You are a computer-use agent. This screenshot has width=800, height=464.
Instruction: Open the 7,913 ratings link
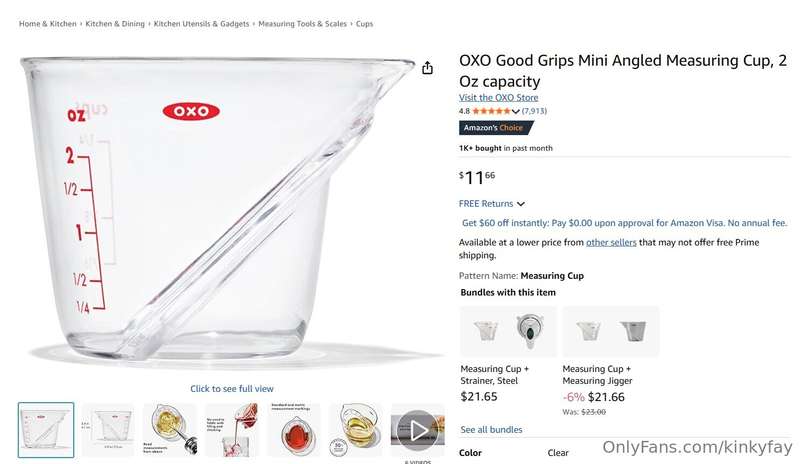pyautogui.click(x=534, y=111)
